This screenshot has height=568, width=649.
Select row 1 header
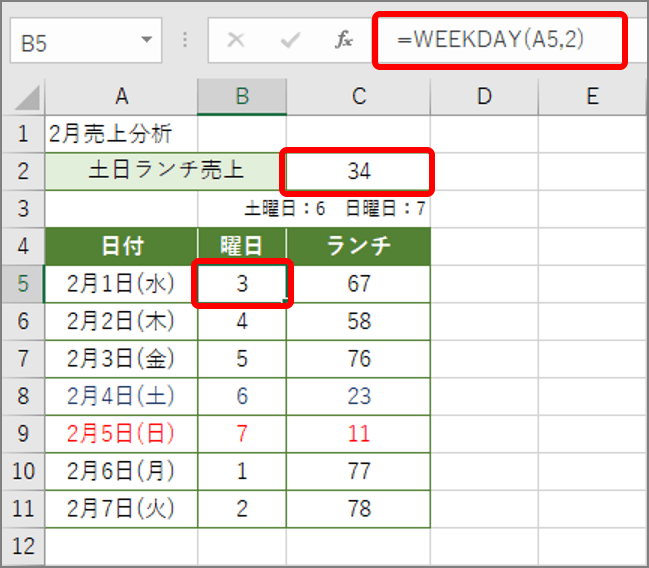23,134
